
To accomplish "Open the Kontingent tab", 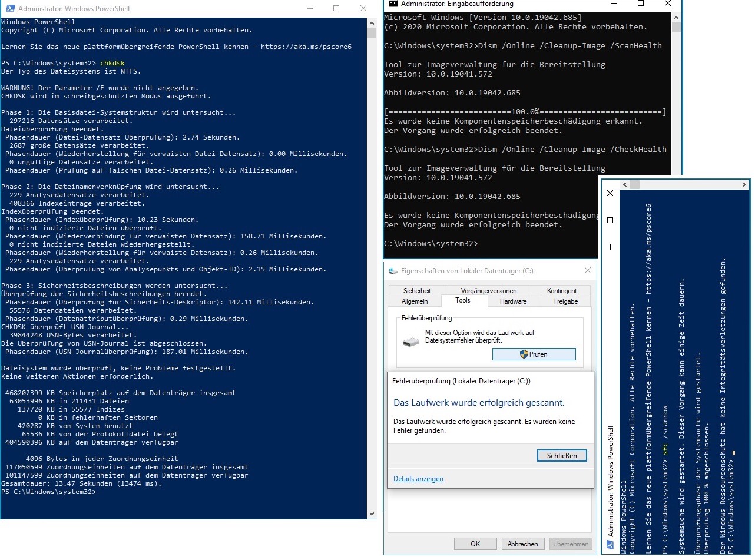I will (x=562, y=291).
